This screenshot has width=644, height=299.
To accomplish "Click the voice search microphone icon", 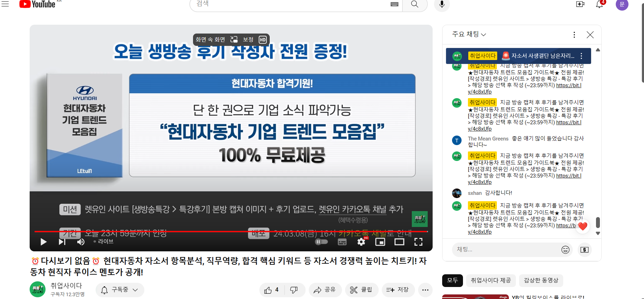I will point(442,4).
